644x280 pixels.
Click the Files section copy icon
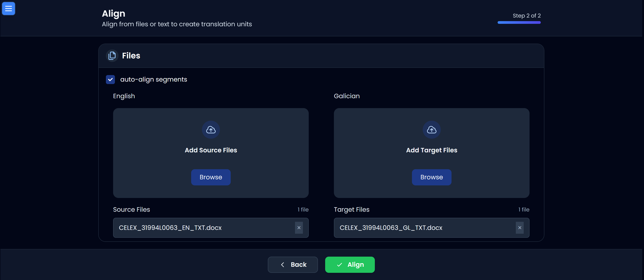pos(112,56)
